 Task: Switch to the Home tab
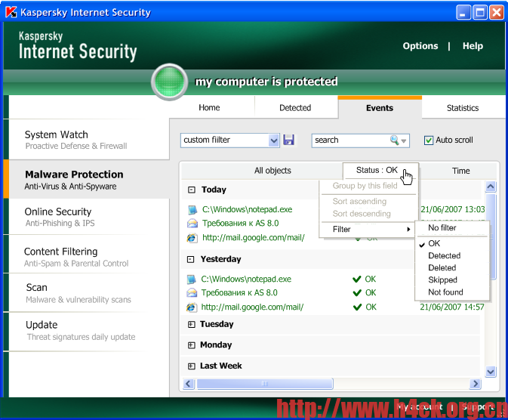coord(209,108)
